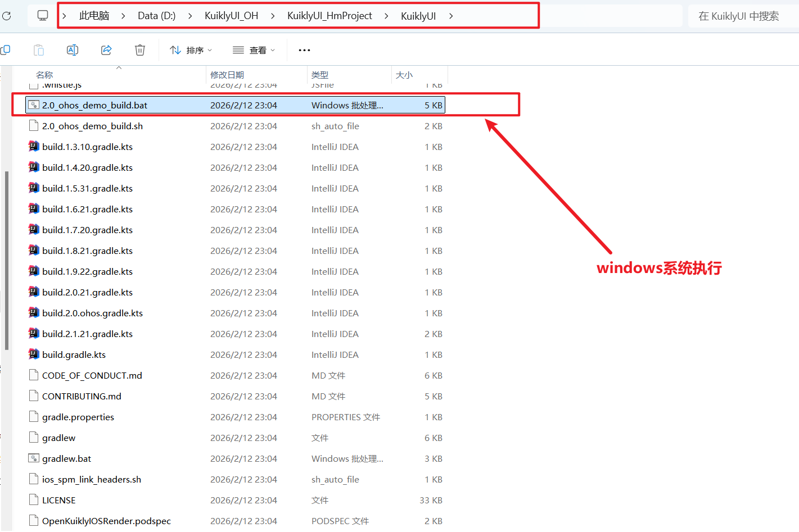Go to KuiklyUI_HmProject breadcrumb folder

(329, 16)
